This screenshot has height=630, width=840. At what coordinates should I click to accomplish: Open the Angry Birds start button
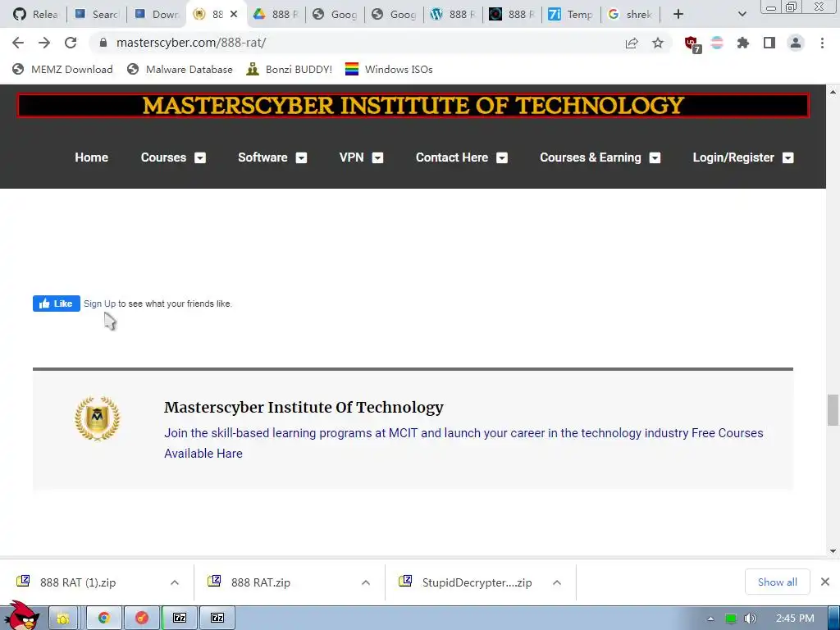(x=21, y=616)
